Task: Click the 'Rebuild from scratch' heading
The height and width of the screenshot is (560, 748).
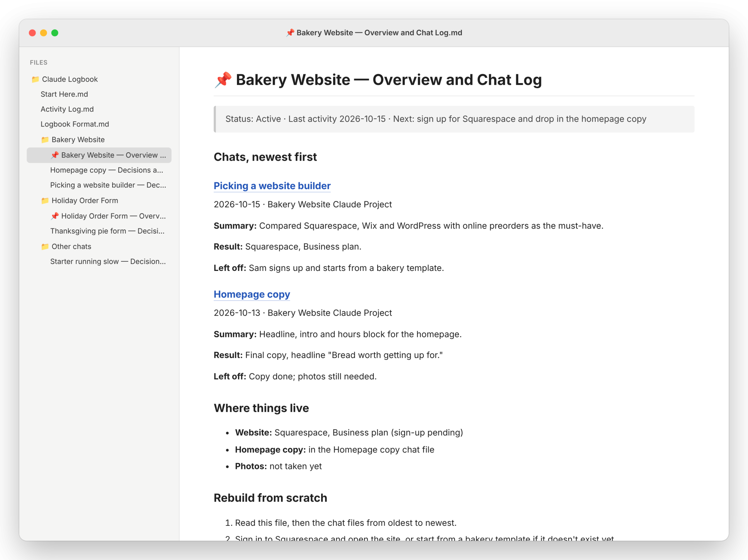Action: click(x=270, y=498)
